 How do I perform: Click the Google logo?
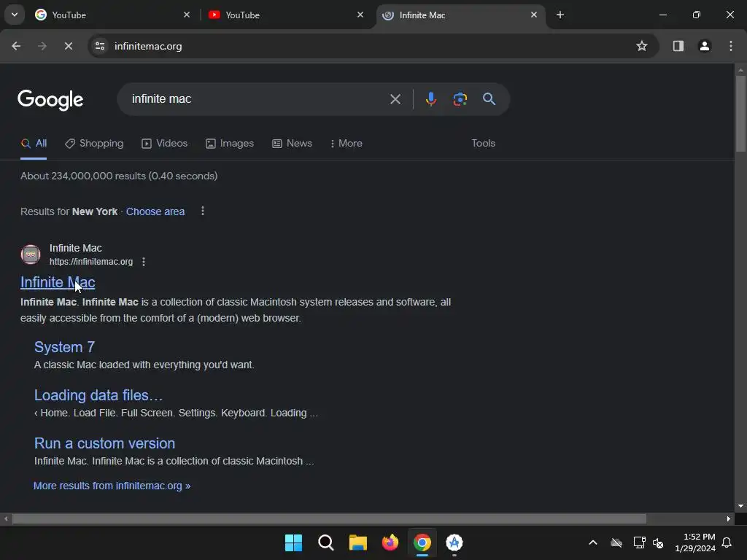pos(50,99)
